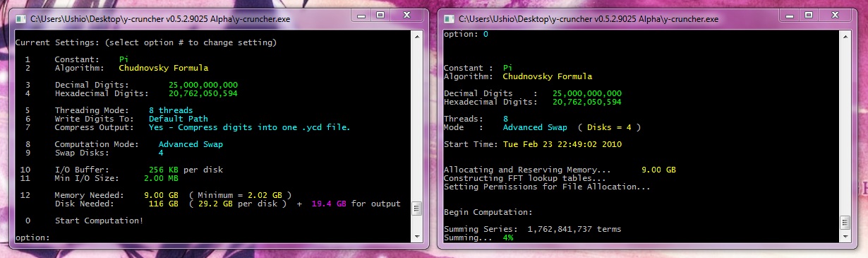Click 'Chudnovsky Formula' in left settings window

pyautogui.click(x=164, y=69)
